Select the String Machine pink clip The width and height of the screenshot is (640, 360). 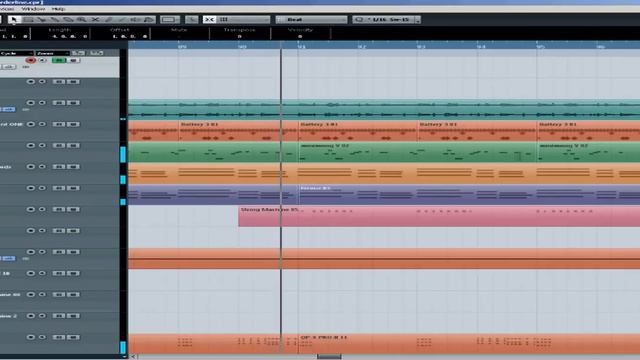[439, 216]
